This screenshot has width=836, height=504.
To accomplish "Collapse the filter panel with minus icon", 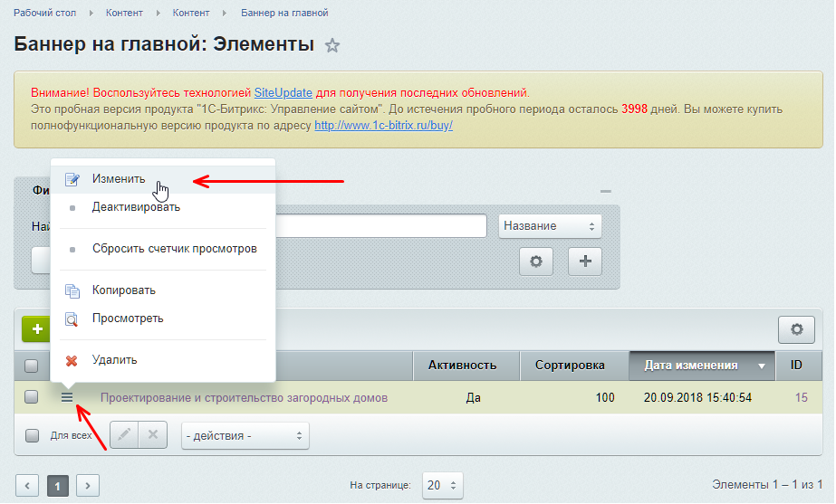I will (x=606, y=192).
